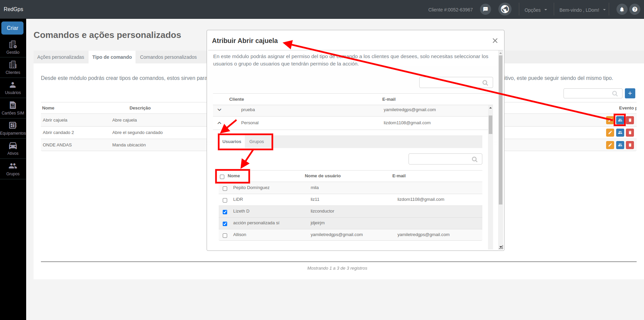The width and height of the screenshot is (644, 320).
Task: Check the Pepito Dominguez user checkbox
Action: point(225,188)
